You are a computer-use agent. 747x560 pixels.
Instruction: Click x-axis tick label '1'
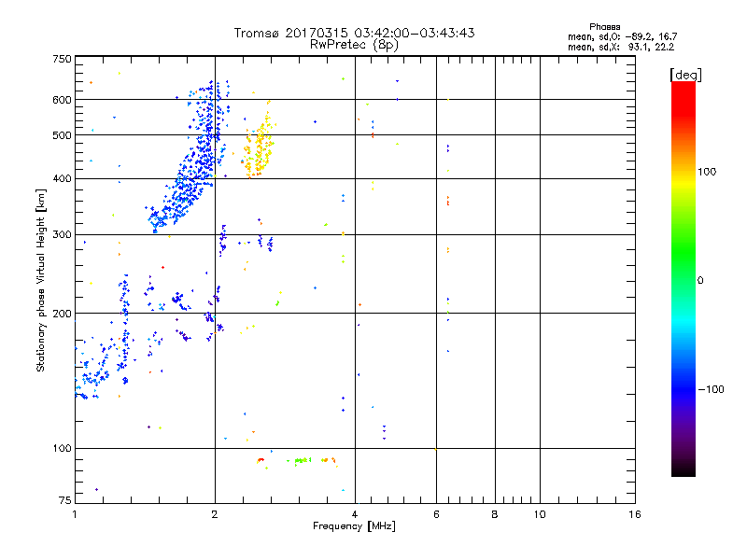click(x=75, y=514)
